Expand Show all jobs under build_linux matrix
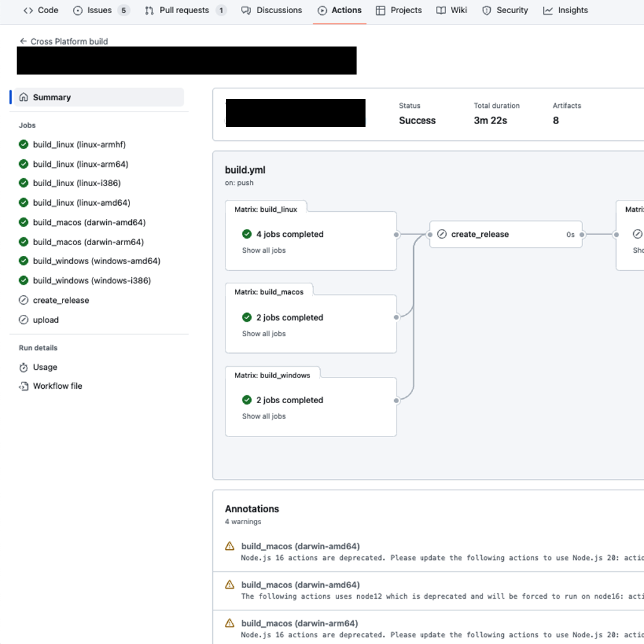This screenshot has height=644, width=644. tap(264, 250)
